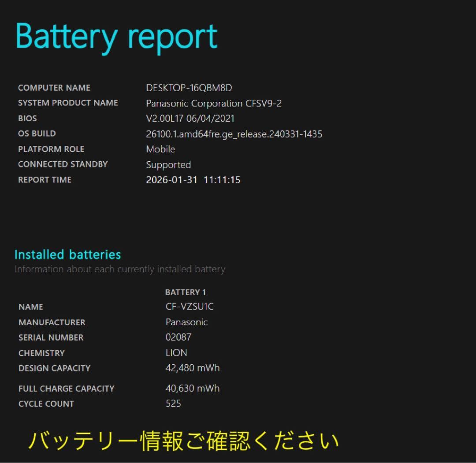This screenshot has width=476, height=463.
Task: Click Panasonic Corporation CFSV9-2 product name
Action: (215, 104)
